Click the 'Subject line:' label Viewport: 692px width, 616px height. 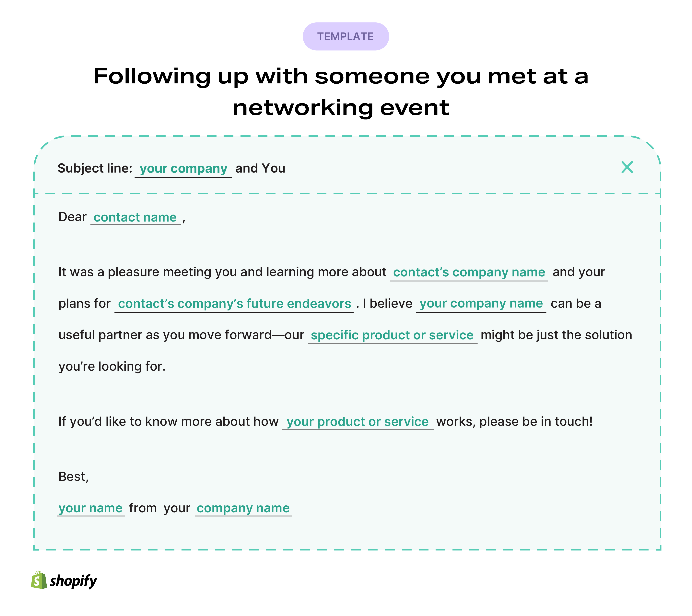(95, 168)
